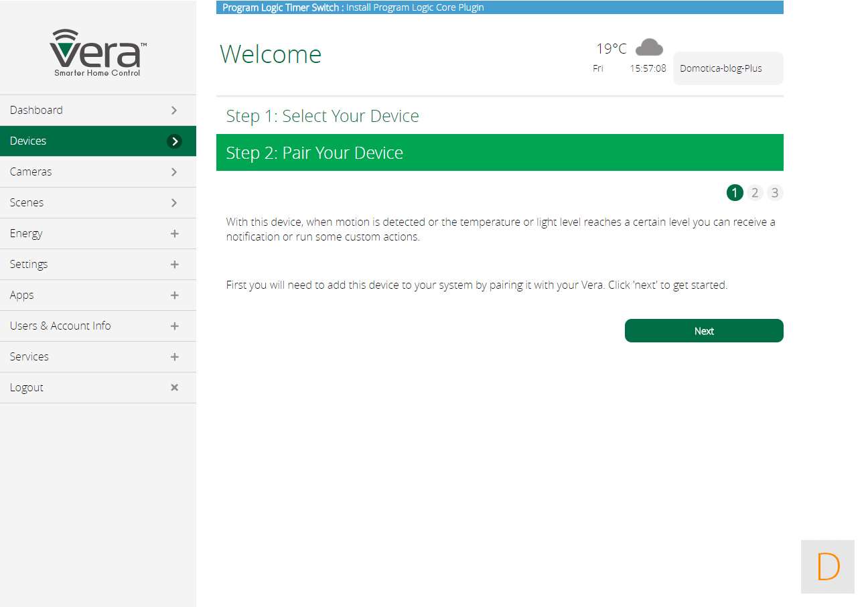The height and width of the screenshot is (607, 868).
Task: Expand the Services plus icon
Action: point(174,357)
